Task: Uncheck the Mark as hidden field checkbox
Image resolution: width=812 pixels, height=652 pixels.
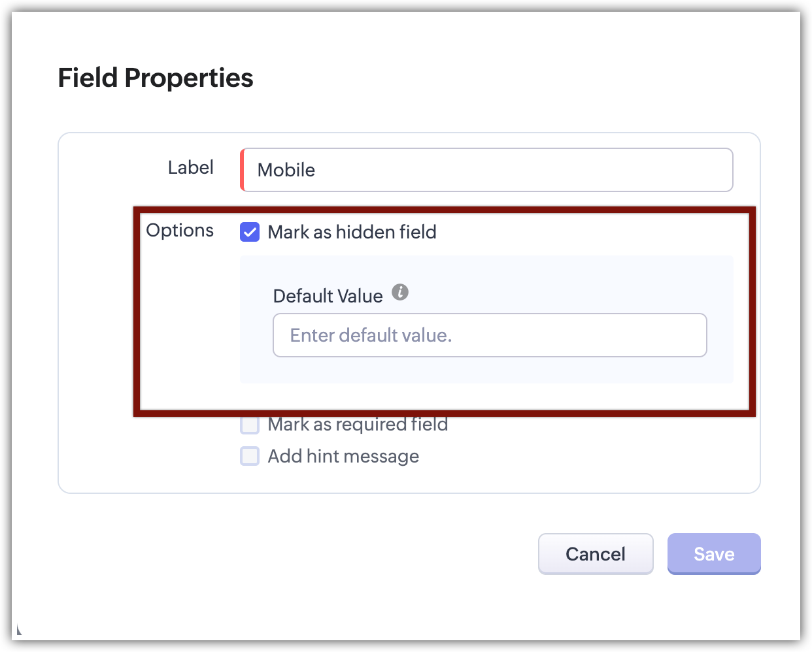Action: click(250, 232)
